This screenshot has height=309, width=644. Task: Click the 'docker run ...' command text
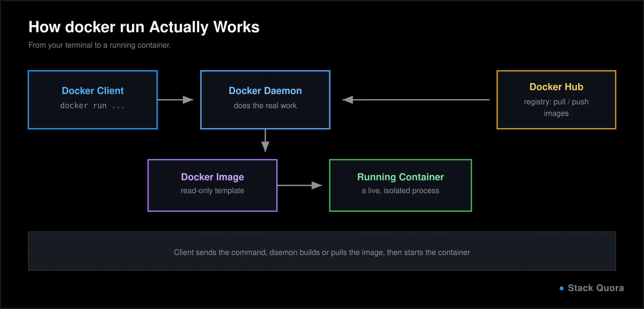point(93,106)
